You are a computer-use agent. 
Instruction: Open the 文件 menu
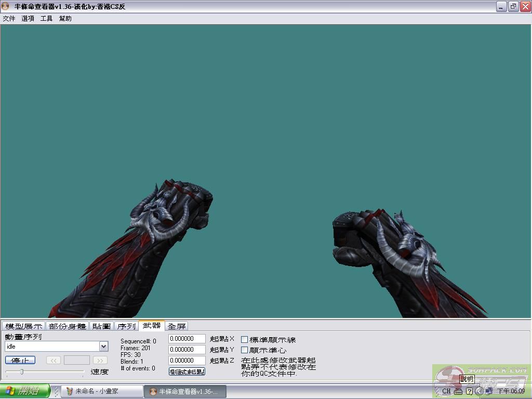9,19
